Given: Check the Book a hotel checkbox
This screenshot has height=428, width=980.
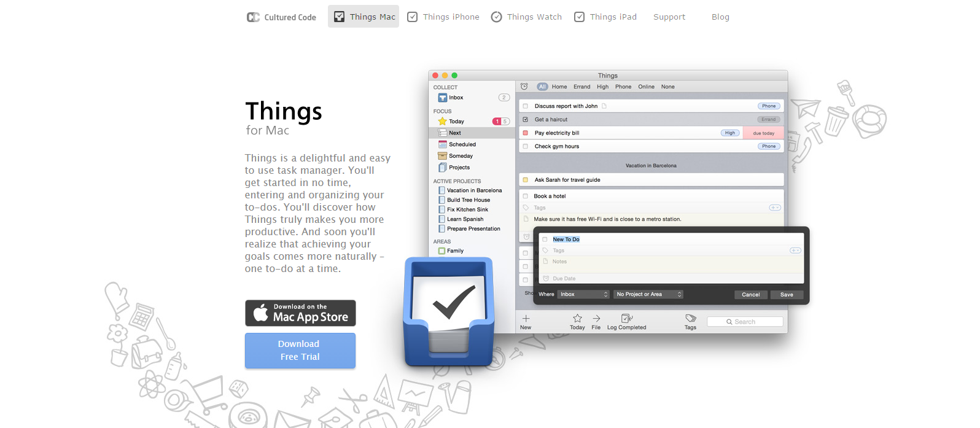Looking at the screenshot, I should pyautogui.click(x=525, y=196).
